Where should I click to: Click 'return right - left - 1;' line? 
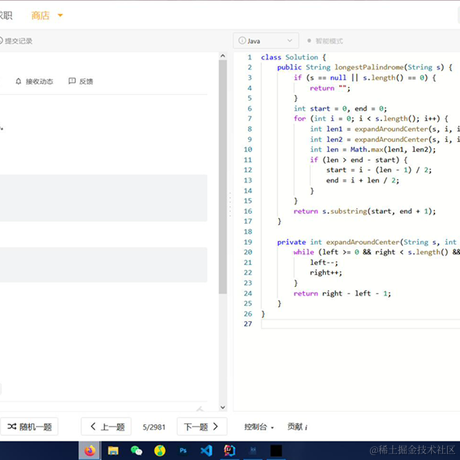point(342,293)
